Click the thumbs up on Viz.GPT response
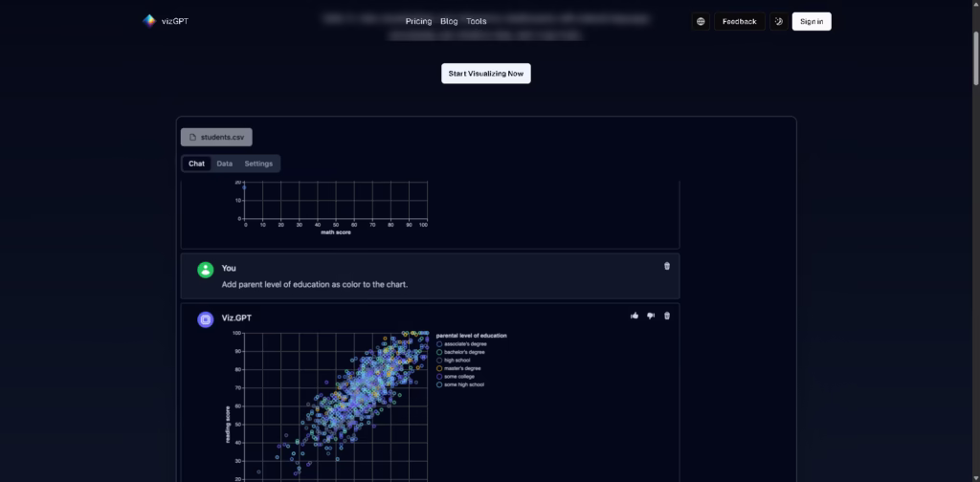The image size is (980, 482). [x=635, y=316]
